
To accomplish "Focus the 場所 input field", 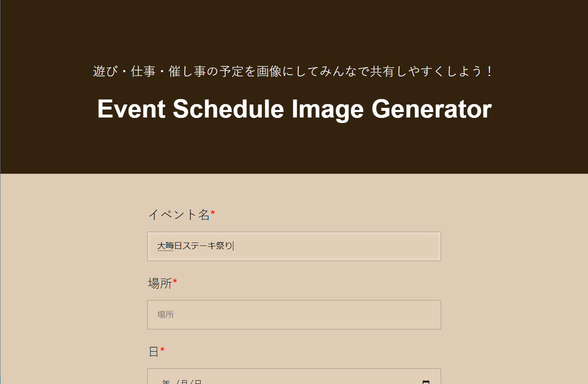I will [x=294, y=315].
